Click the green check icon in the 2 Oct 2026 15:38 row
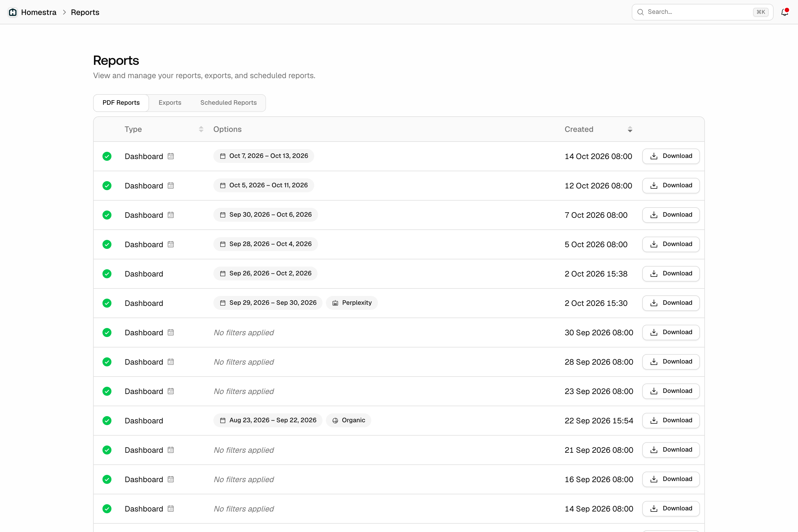This screenshot has height=532, width=798. (x=107, y=274)
